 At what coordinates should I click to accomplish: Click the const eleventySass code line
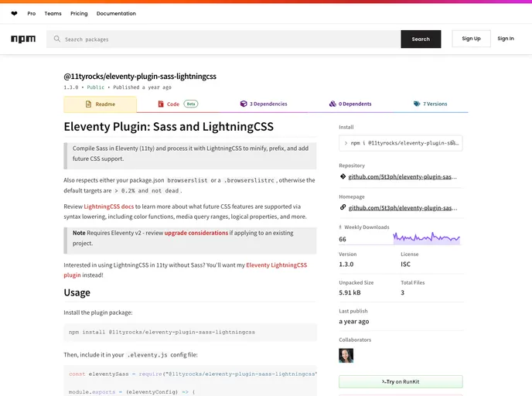pyautogui.click(x=193, y=374)
